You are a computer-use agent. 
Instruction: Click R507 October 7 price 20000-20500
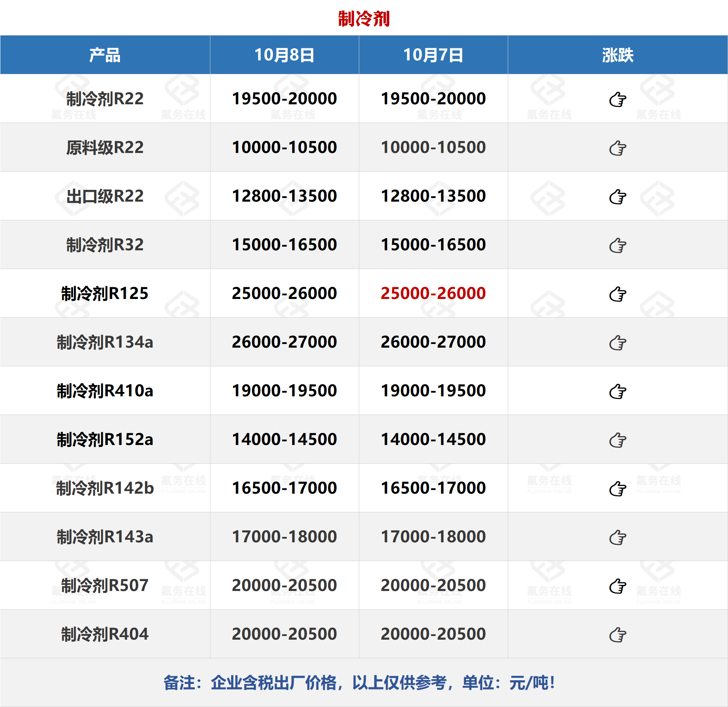(433, 585)
